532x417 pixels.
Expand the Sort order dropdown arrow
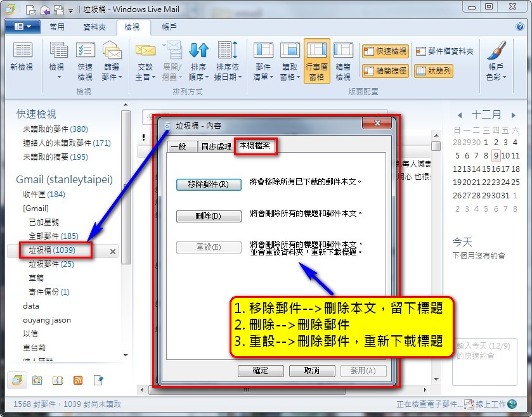(x=207, y=77)
